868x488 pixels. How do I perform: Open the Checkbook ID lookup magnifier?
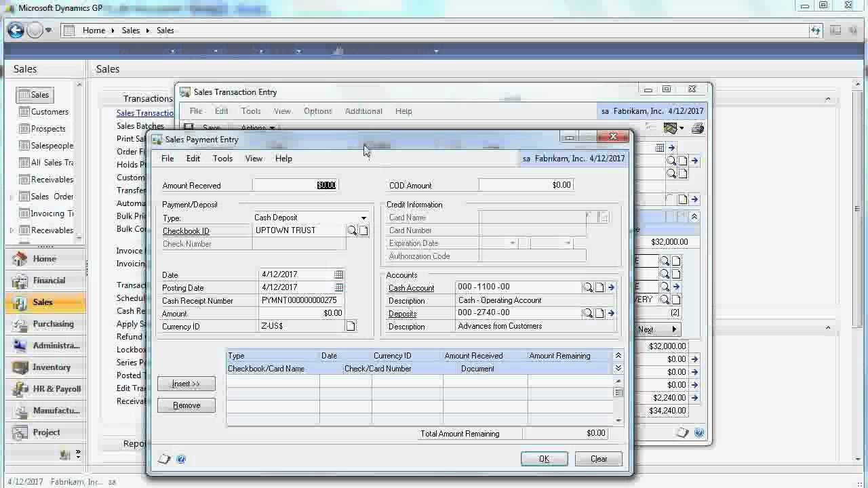[x=352, y=231]
